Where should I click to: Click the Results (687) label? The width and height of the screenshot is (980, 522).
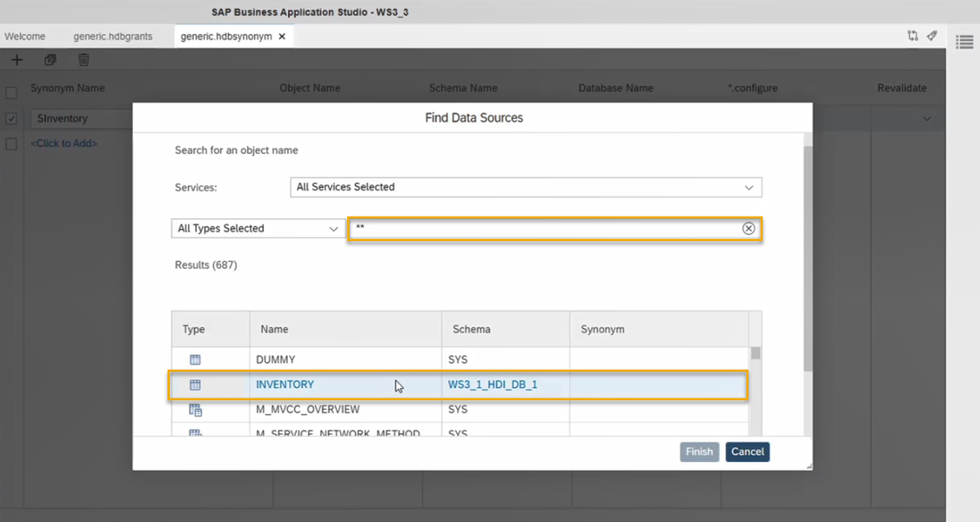[205, 264]
